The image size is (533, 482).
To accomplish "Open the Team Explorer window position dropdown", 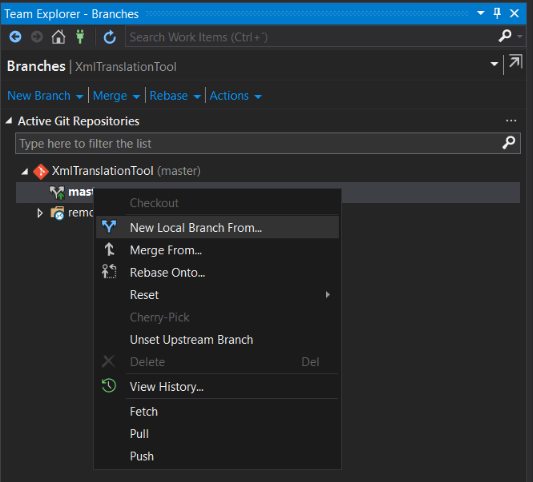I will pyautogui.click(x=481, y=13).
